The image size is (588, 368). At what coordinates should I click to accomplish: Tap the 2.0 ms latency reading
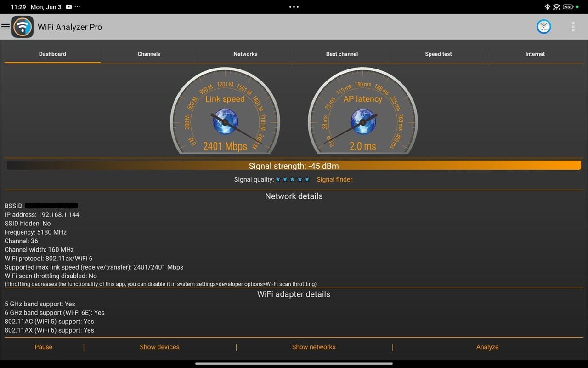pyautogui.click(x=363, y=146)
